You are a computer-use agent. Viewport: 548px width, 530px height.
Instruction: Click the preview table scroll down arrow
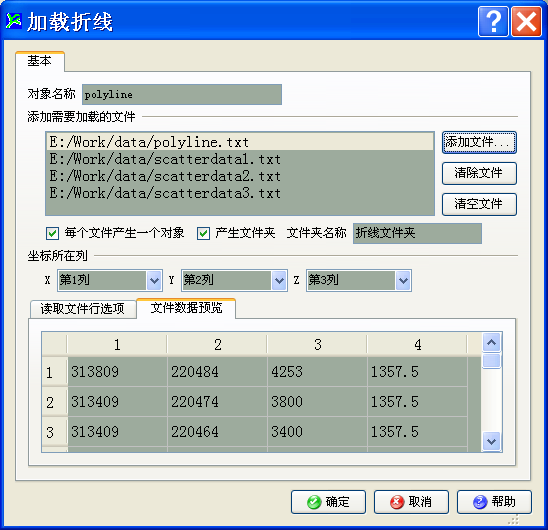point(491,442)
